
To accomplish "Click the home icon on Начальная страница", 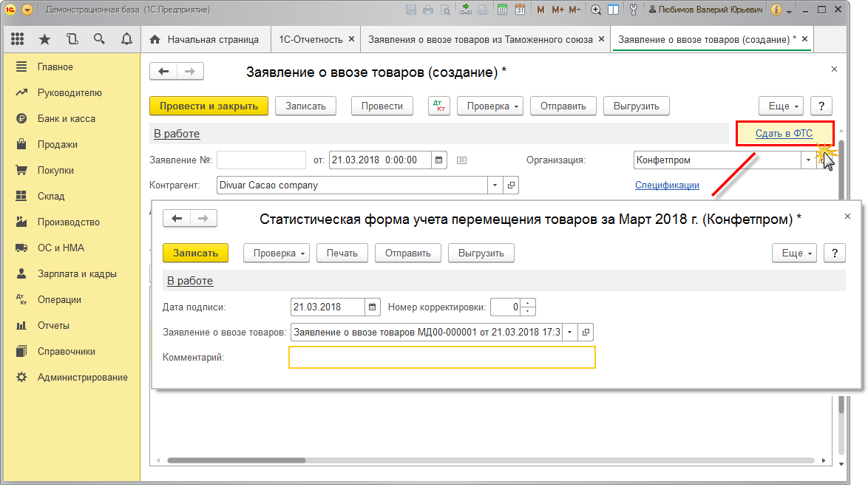I will tap(155, 39).
